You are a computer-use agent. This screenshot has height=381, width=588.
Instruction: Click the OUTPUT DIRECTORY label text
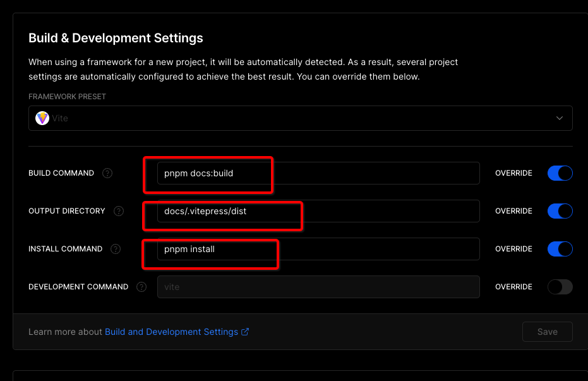pos(67,211)
